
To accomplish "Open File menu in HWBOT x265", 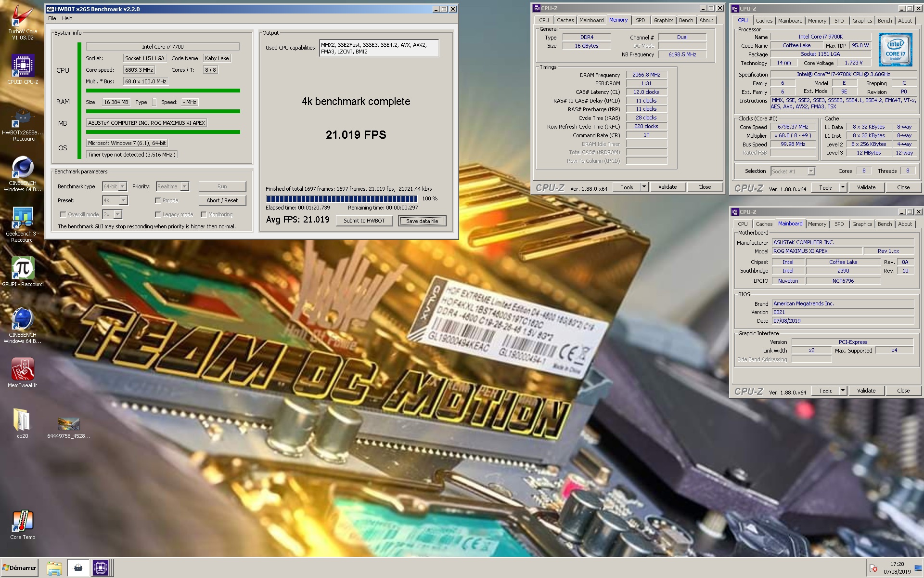I will click(x=52, y=18).
